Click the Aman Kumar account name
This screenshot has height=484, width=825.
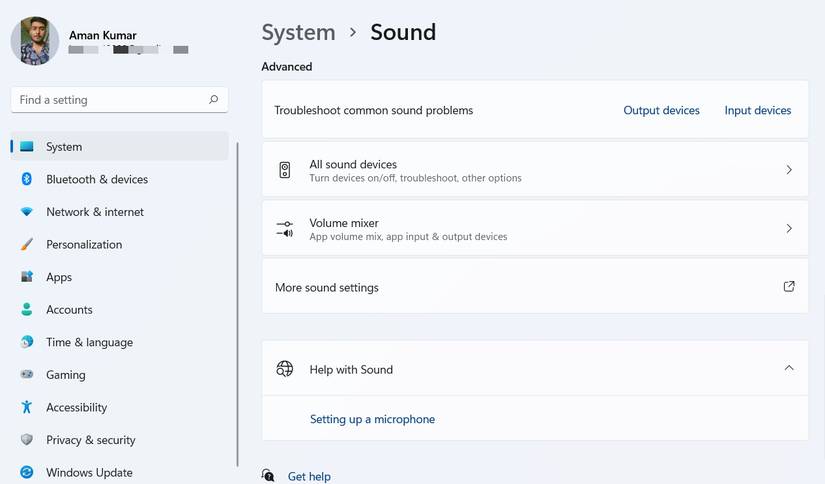click(x=103, y=35)
